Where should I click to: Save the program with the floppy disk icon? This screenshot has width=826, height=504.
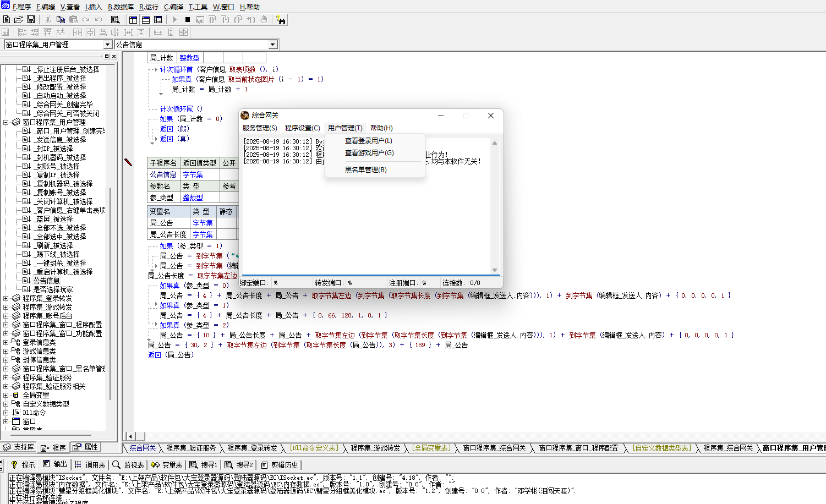pyautogui.click(x=31, y=19)
